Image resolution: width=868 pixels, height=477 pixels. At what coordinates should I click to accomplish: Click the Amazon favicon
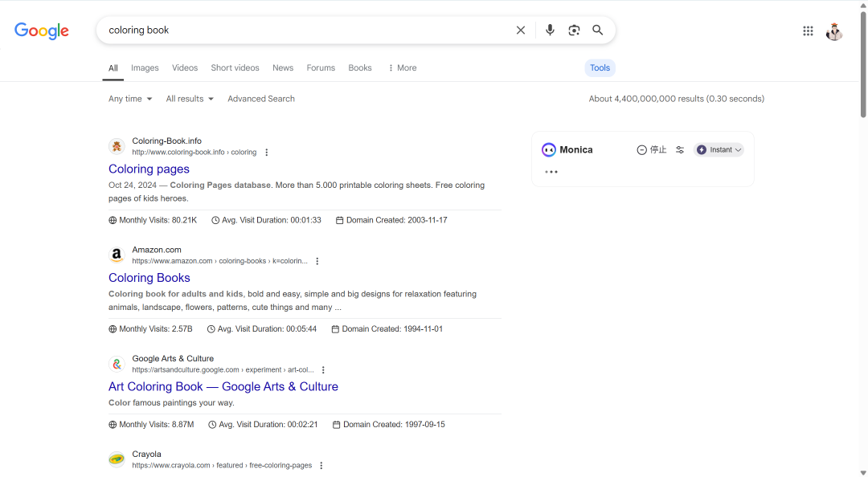[x=117, y=255]
